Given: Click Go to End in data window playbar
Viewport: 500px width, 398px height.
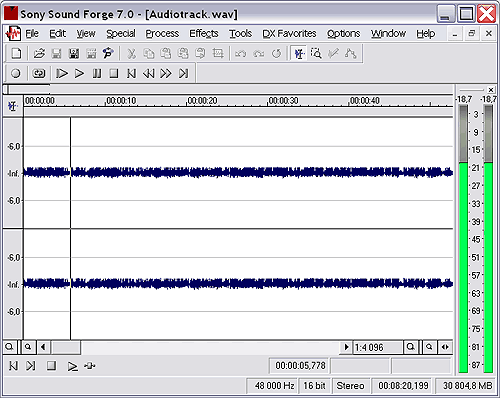Looking at the screenshot, I should [31, 366].
